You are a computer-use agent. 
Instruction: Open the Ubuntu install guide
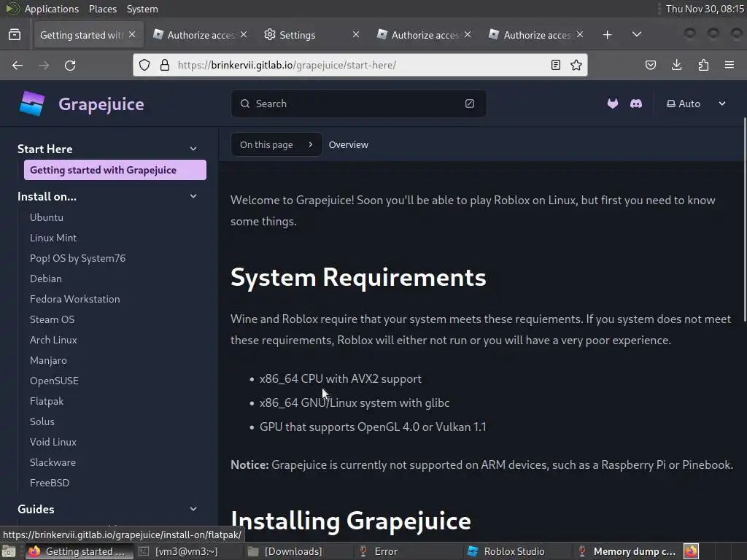coord(46,217)
